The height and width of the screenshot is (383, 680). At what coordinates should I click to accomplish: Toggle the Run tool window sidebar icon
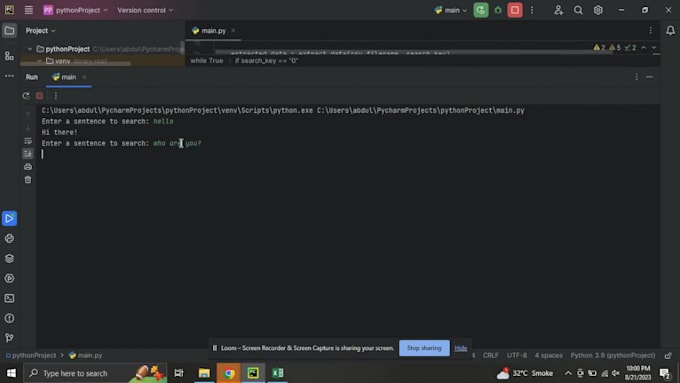coord(9,218)
